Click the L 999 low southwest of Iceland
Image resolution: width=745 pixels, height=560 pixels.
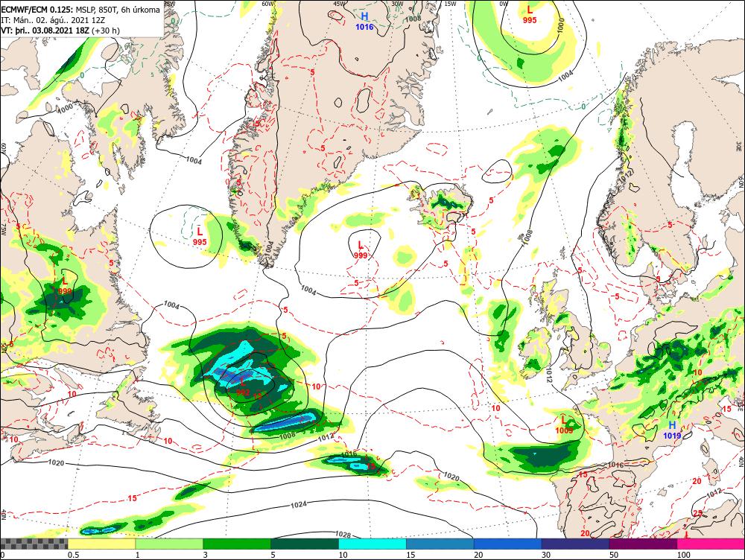(361, 250)
